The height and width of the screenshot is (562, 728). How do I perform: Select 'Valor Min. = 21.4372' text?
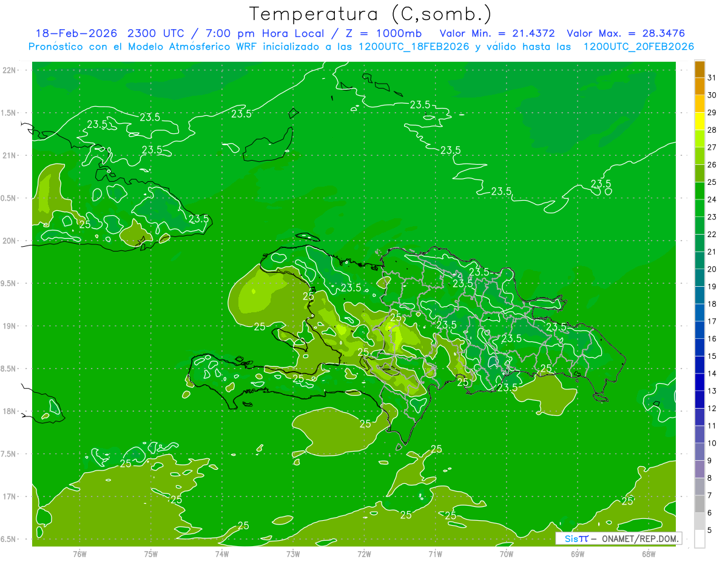pos(497,33)
